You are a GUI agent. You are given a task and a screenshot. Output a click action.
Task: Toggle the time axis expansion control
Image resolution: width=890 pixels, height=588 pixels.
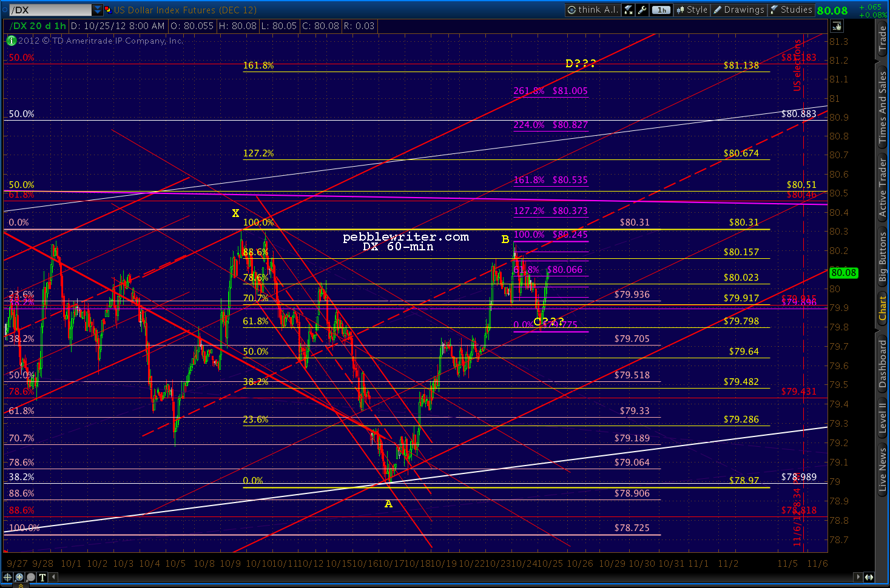[x=869, y=577]
